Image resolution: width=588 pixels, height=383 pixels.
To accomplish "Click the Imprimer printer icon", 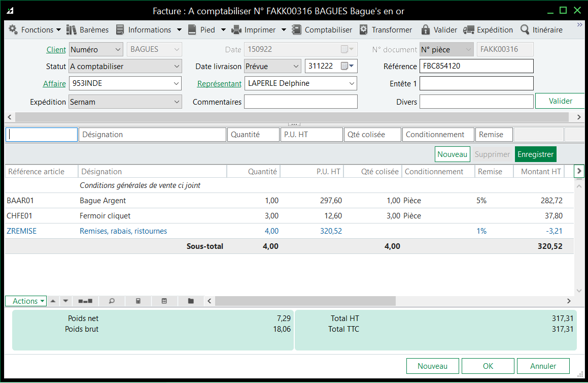I will pyautogui.click(x=236, y=29).
